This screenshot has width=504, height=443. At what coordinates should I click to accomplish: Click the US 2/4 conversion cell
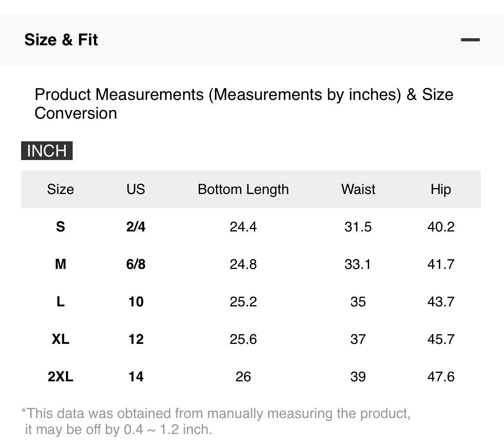pyautogui.click(x=136, y=227)
